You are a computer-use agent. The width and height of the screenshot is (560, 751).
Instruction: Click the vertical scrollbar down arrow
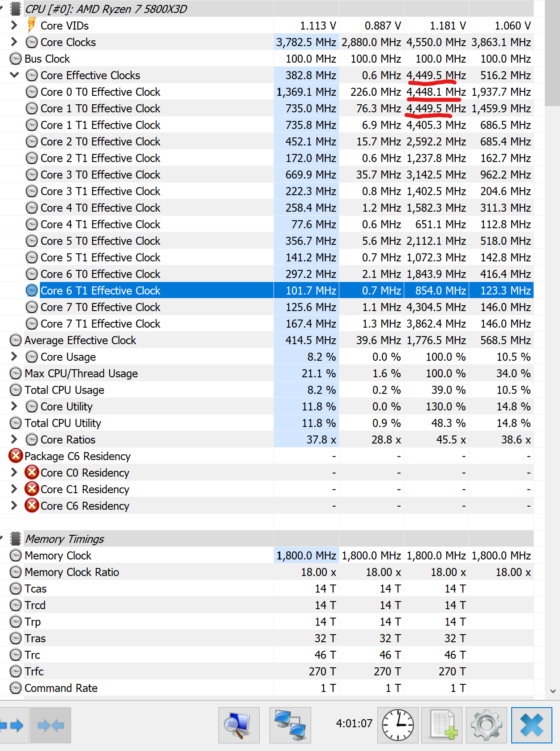[553, 691]
